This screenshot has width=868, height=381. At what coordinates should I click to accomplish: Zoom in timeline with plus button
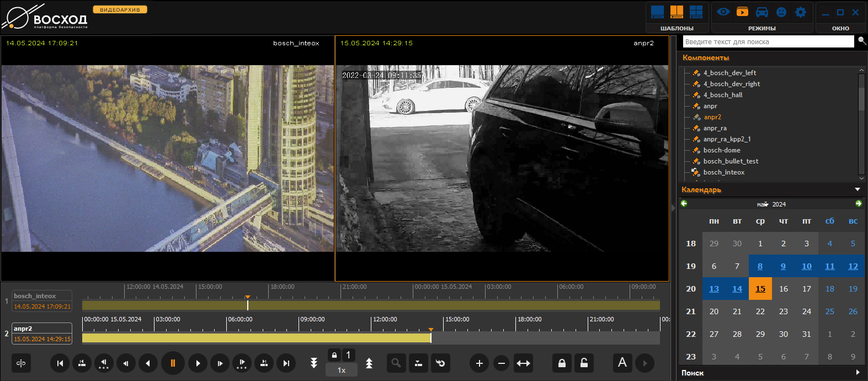click(479, 363)
